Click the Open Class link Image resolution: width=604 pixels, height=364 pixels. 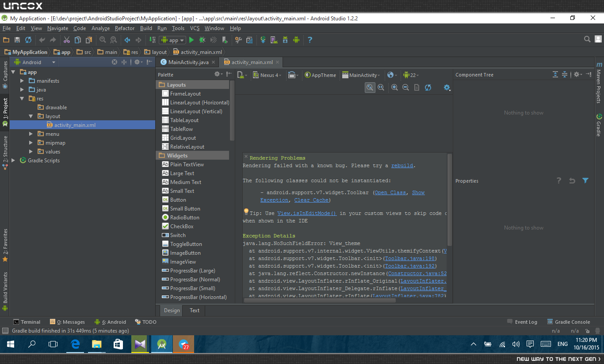(x=390, y=192)
